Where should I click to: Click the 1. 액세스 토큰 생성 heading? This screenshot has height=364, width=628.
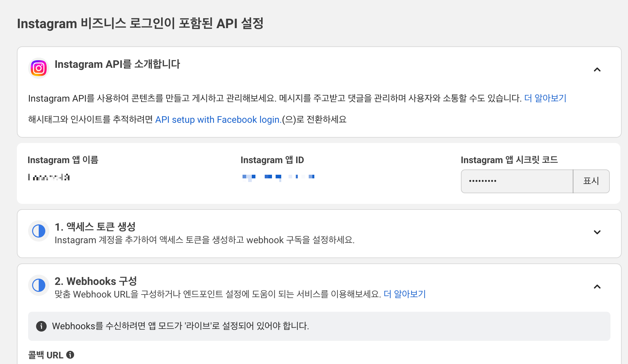tap(95, 227)
